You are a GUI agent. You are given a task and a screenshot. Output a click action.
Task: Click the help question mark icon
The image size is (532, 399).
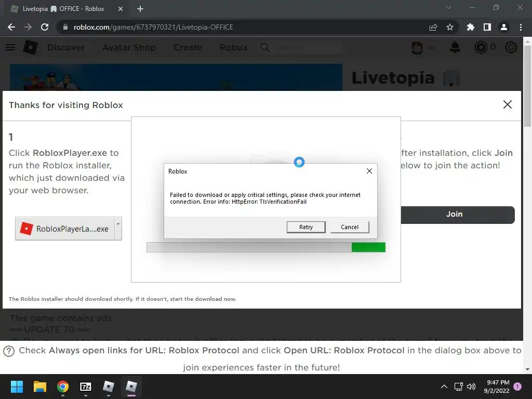9,351
